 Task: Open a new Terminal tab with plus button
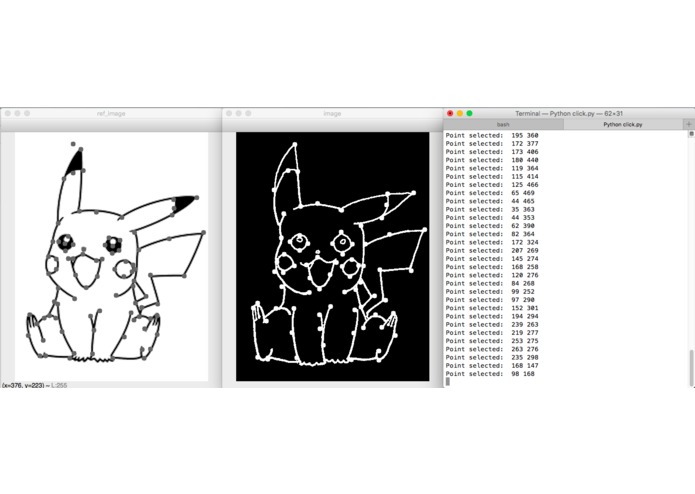(x=689, y=124)
